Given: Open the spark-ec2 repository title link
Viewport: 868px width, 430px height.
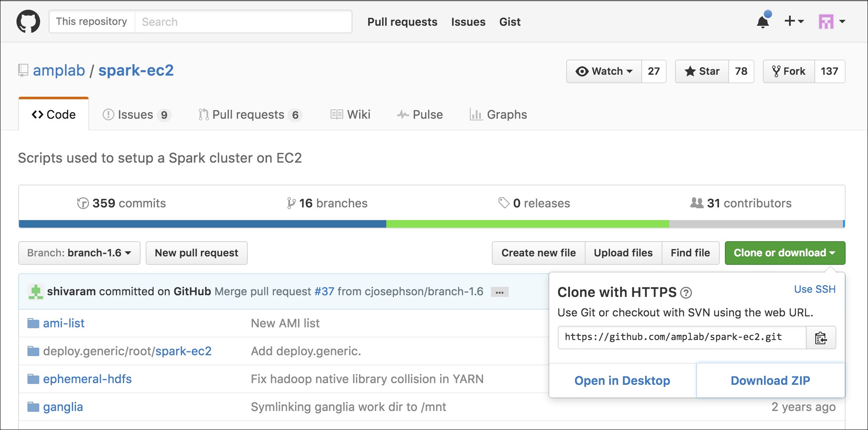Looking at the screenshot, I should (x=136, y=71).
